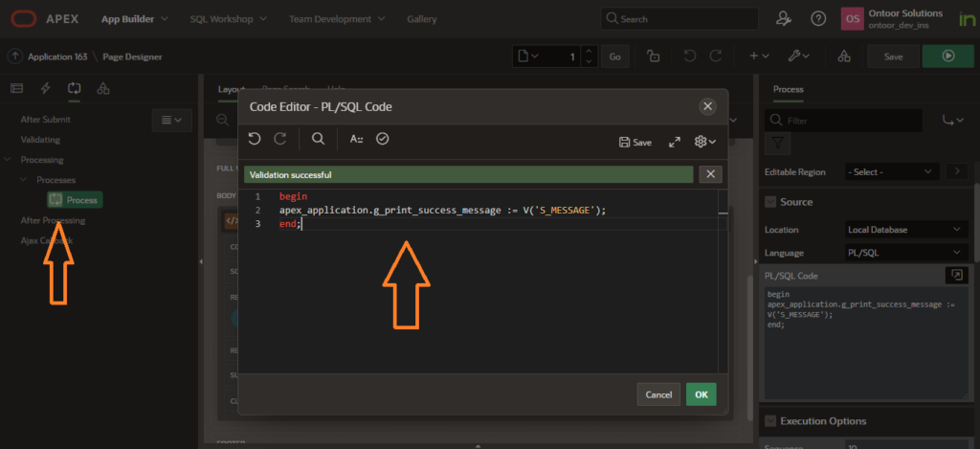
Task: Maximize the Code Editor with expand icon
Action: click(674, 142)
